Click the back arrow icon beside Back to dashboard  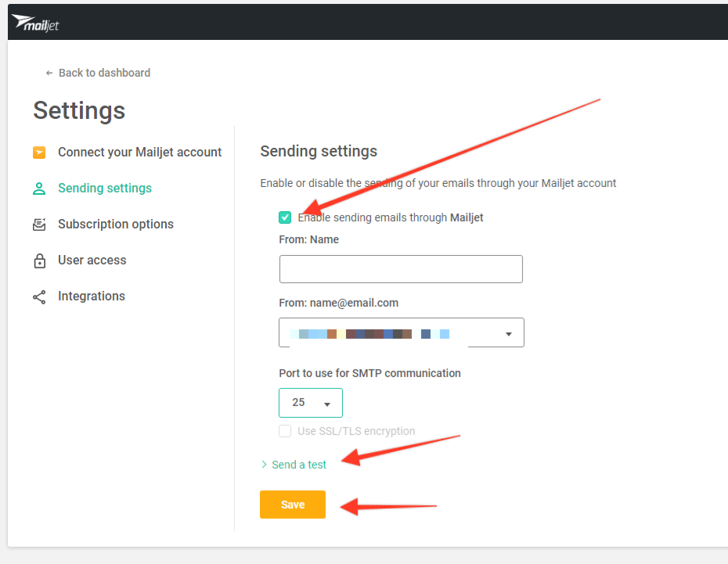click(x=49, y=74)
